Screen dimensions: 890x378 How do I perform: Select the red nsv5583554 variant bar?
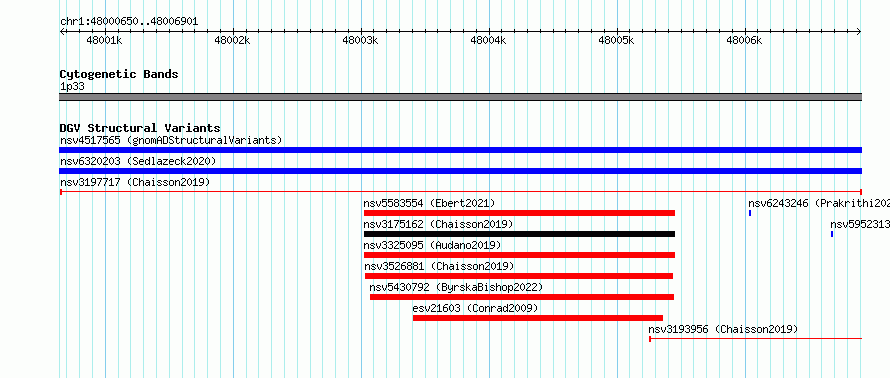[x=519, y=213]
